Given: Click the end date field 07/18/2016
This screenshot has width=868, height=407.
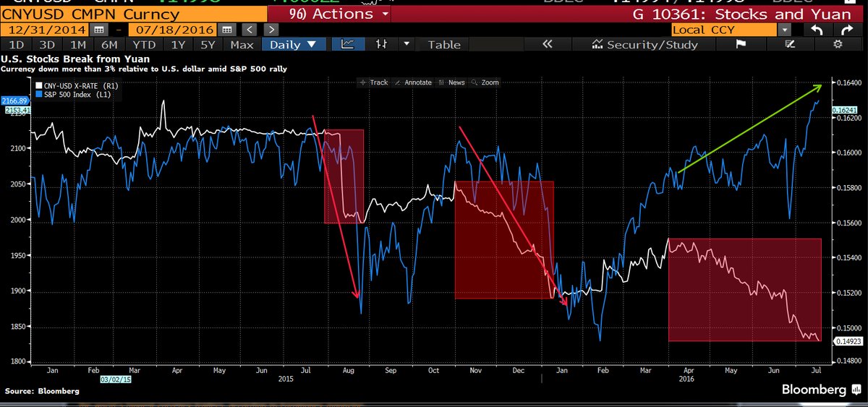Looking at the screenshot, I should tap(174, 30).
